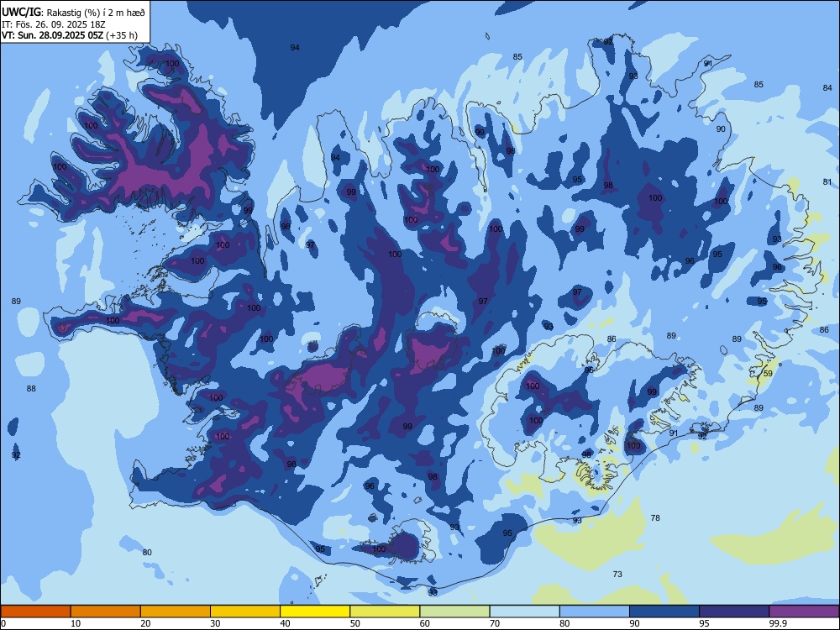Click the map humidity value '59'

768,374
